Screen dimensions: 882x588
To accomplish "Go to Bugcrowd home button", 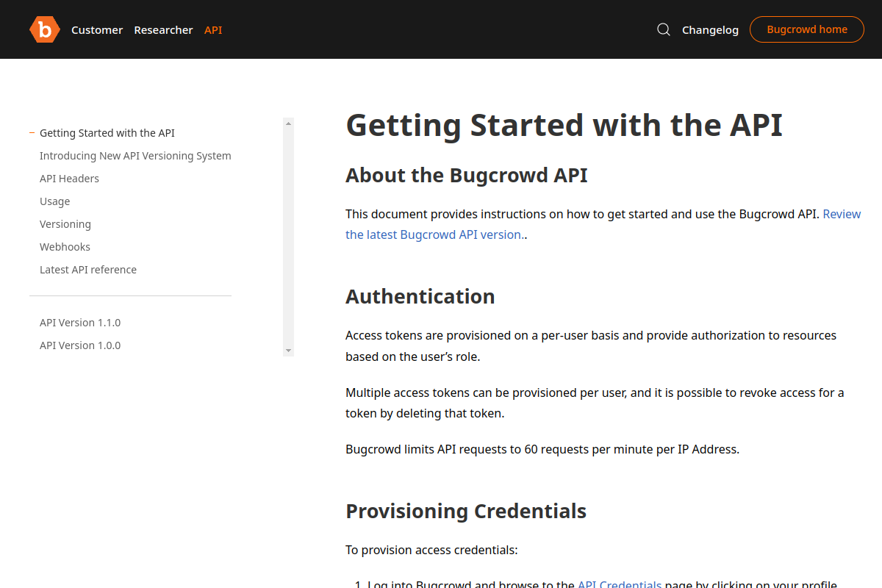I will click(807, 29).
